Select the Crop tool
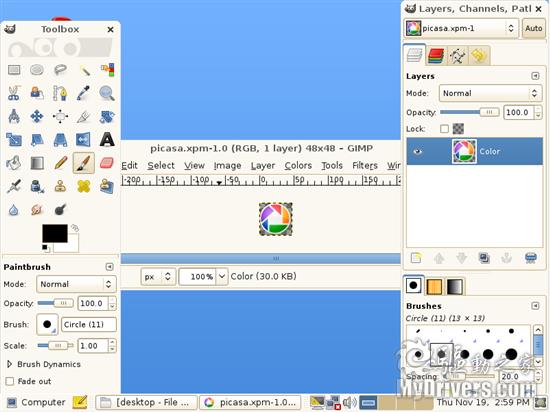The width and height of the screenshot is (550, 412). coord(84,116)
